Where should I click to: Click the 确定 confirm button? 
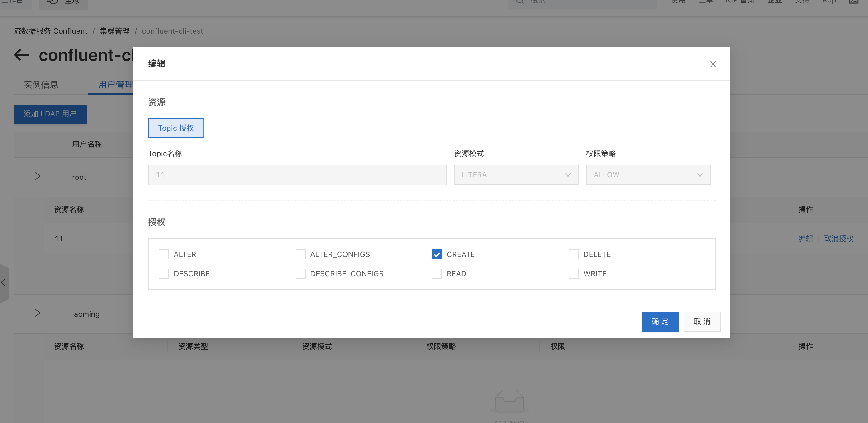(x=660, y=321)
